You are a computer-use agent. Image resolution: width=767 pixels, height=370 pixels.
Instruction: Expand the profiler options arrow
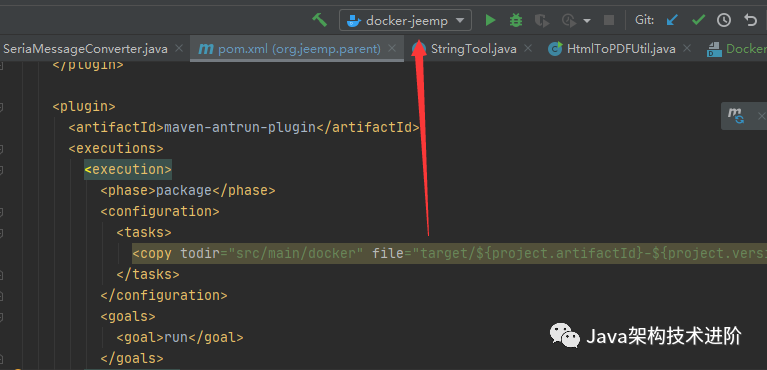587,21
